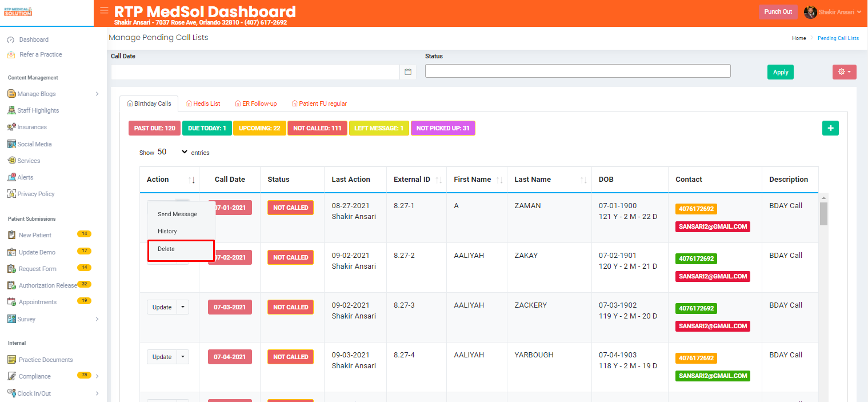Screen dimensions: 868x402
Task: Switch to Birthday Calls tab
Action: tap(149, 104)
